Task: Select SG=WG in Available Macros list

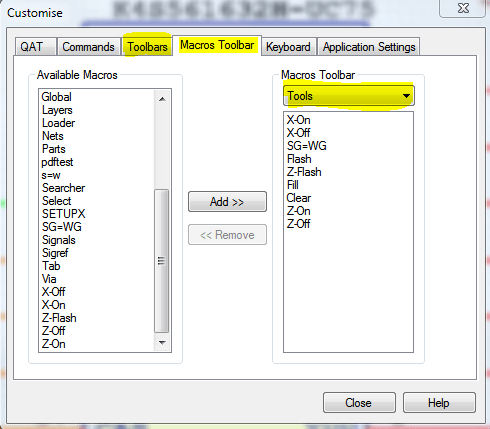Action: point(62,227)
